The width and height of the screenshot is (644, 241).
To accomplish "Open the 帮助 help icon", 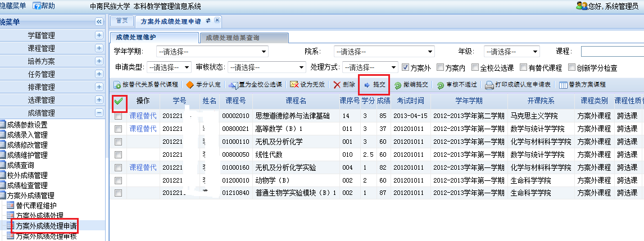I will (x=38, y=6).
